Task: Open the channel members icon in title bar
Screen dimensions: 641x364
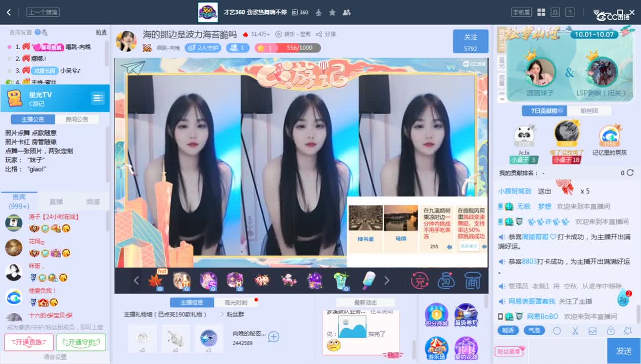Action: point(346,12)
